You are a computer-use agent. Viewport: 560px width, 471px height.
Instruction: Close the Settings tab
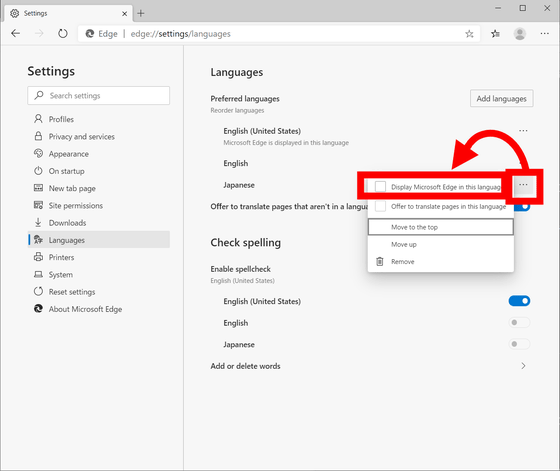pyautogui.click(x=124, y=14)
